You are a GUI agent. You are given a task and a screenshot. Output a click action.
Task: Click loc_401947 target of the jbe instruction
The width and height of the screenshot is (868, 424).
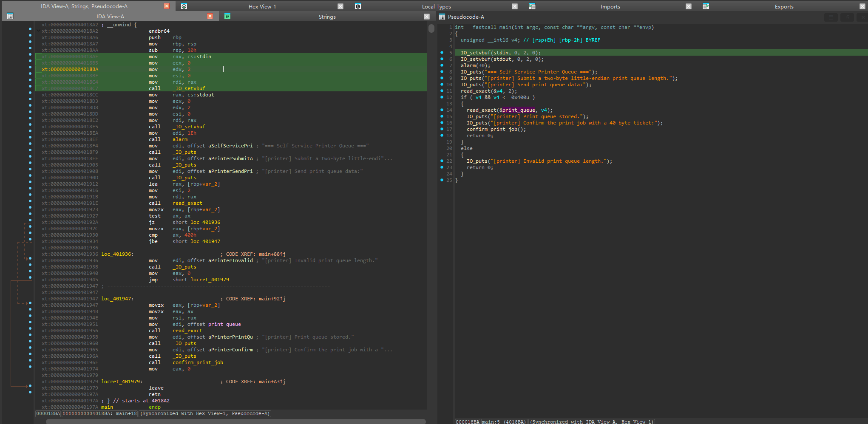pos(205,241)
